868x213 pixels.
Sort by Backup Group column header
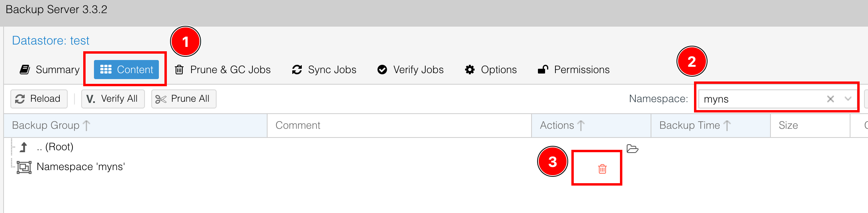(46, 126)
